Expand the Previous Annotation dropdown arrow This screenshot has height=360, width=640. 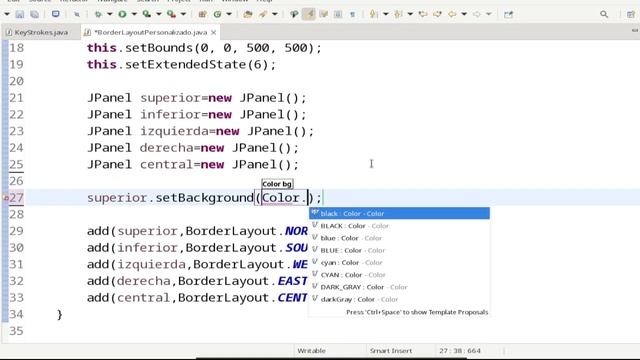(410, 14)
